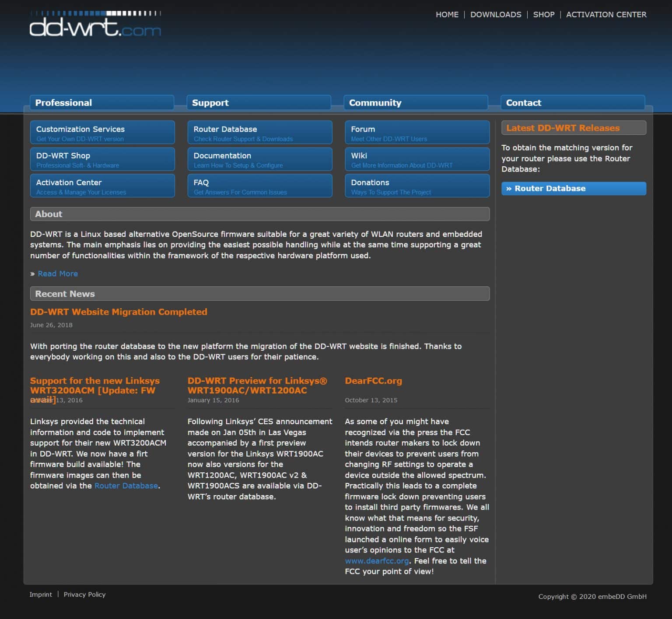
Task: Follow the Read More link
Action: (58, 274)
